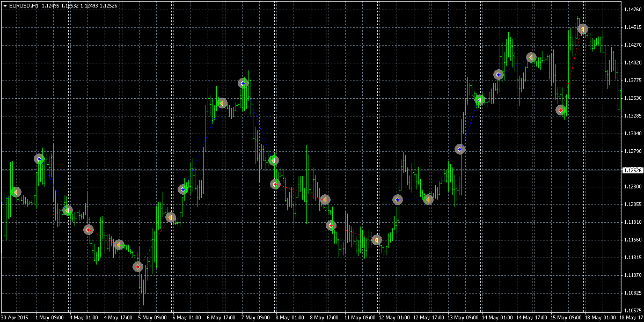Select the orange close arrow near 1.11560 before 12 May 01:00
Image resolution: width=644 pixels, height=322 pixels.
point(377,240)
